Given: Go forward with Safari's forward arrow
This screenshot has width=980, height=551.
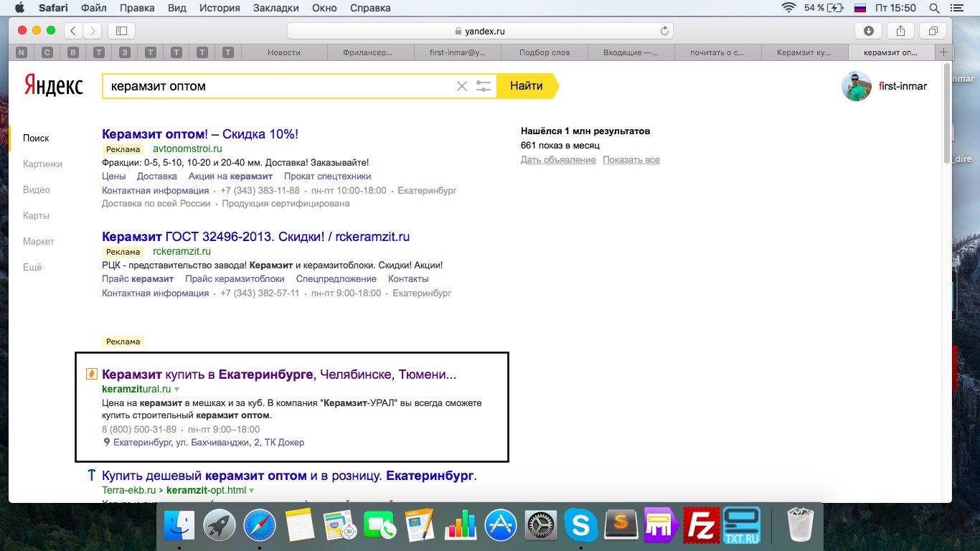Looking at the screenshot, I should pyautogui.click(x=92, y=31).
